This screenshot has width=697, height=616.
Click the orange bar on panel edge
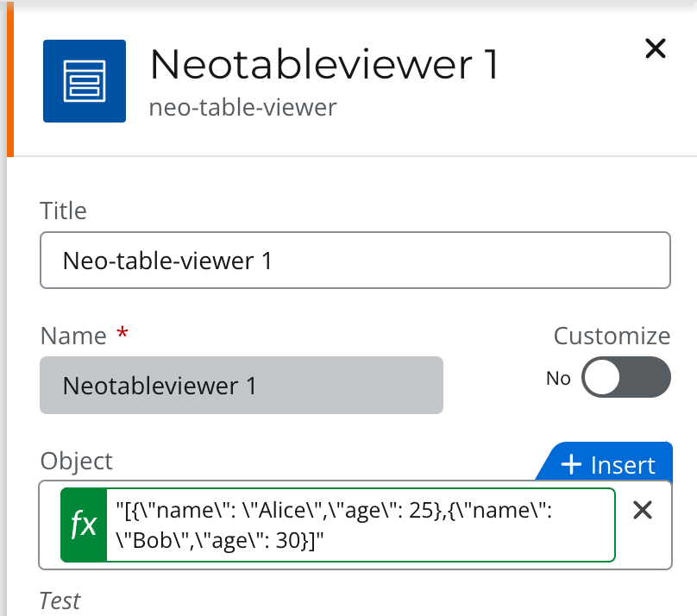pyautogui.click(x=10, y=86)
